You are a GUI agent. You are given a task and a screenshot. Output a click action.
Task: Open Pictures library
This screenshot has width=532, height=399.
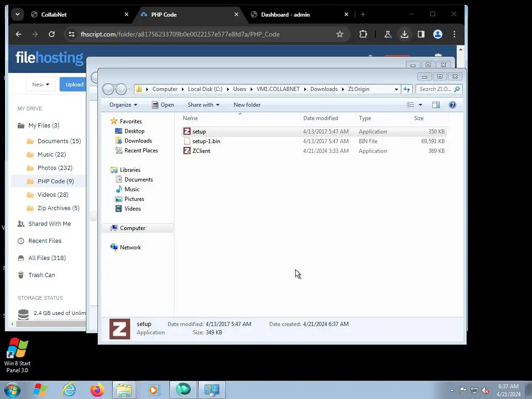point(134,199)
